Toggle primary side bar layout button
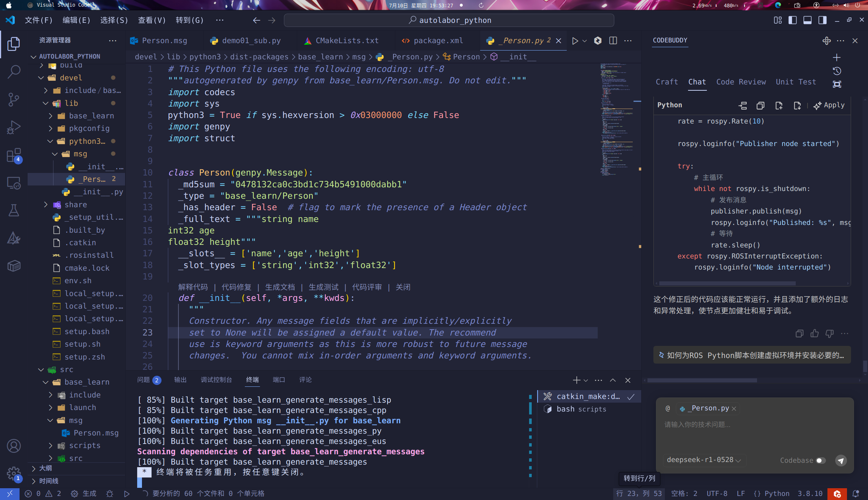Screen dimensions: 868x500 792,20
